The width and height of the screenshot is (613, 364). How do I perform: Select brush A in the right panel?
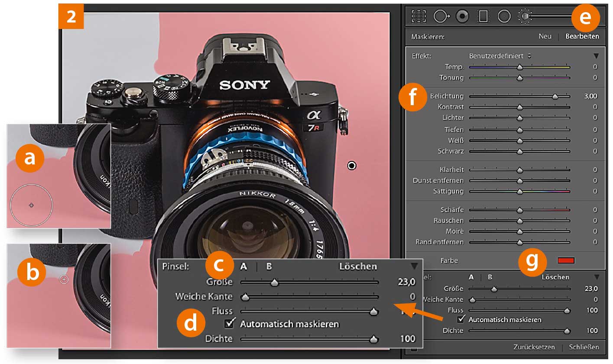tap(471, 277)
